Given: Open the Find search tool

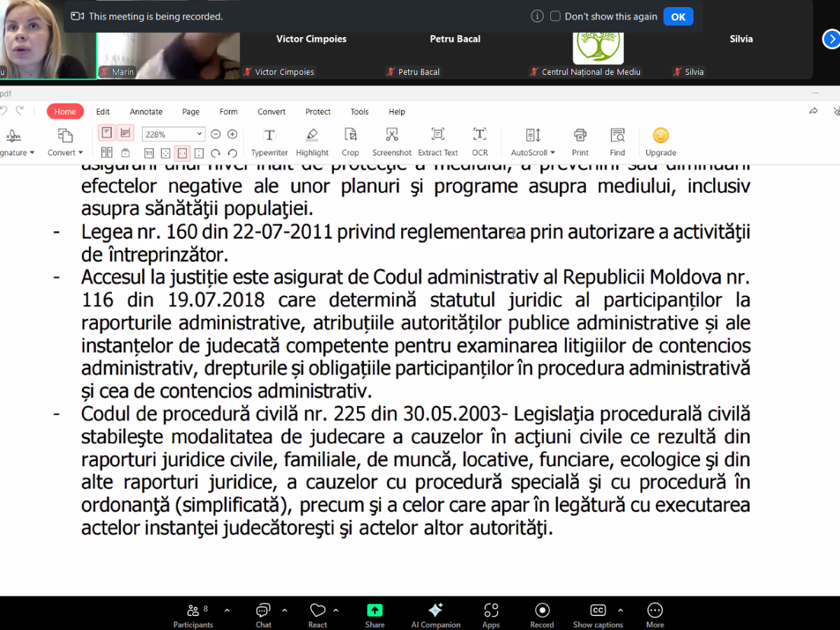Looking at the screenshot, I should point(617,141).
